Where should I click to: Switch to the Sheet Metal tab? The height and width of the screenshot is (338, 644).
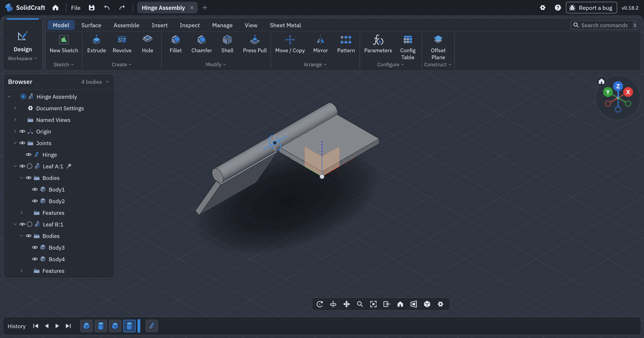pyautogui.click(x=285, y=25)
